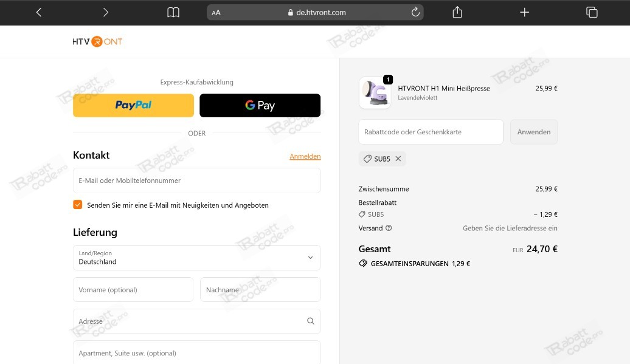The width and height of the screenshot is (630, 364).
Task: Click the Lieferung heading
Action: [95, 232]
